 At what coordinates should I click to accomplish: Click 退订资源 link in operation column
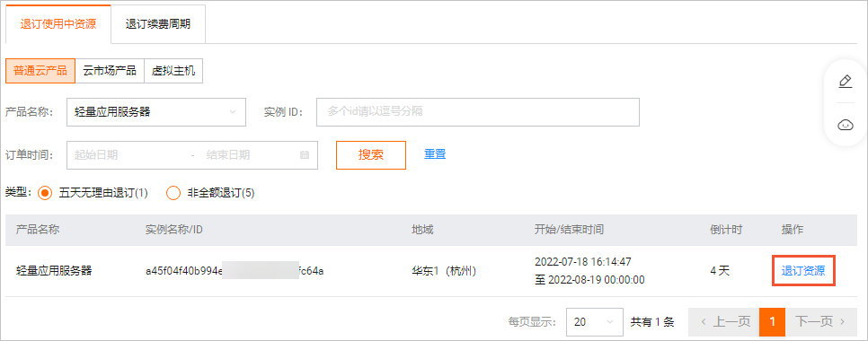point(803,271)
